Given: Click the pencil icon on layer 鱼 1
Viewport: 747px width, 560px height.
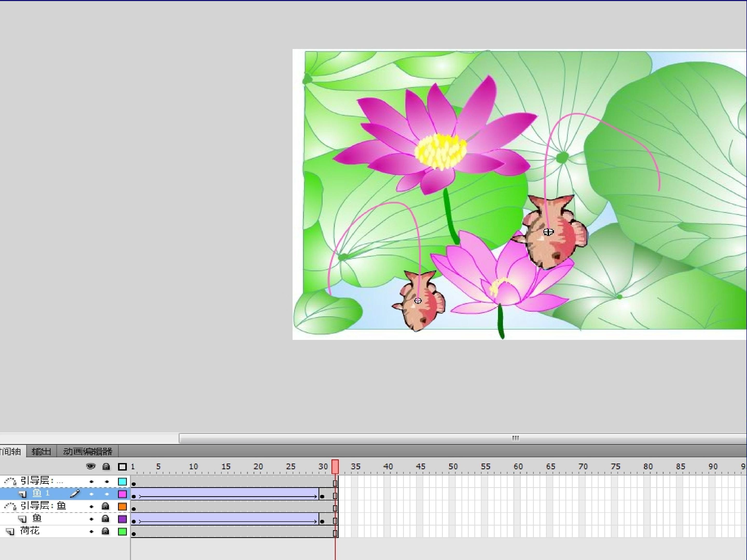Looking at the screenshot, I should pyautogui.click(x=75, y=494).
